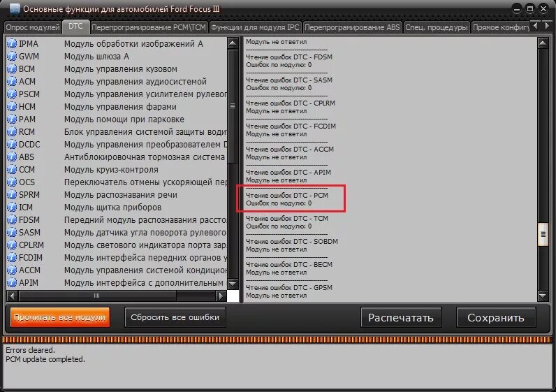The height and width of the screenshot is (392, 556).
Task: Click the info icon beside DCDC
Action: tap(12, 145)
